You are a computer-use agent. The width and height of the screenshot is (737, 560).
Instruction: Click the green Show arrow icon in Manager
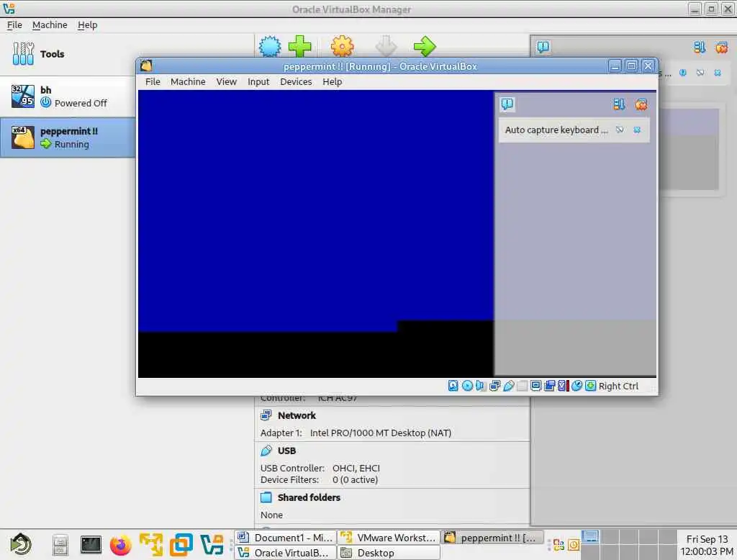point(425,47)
